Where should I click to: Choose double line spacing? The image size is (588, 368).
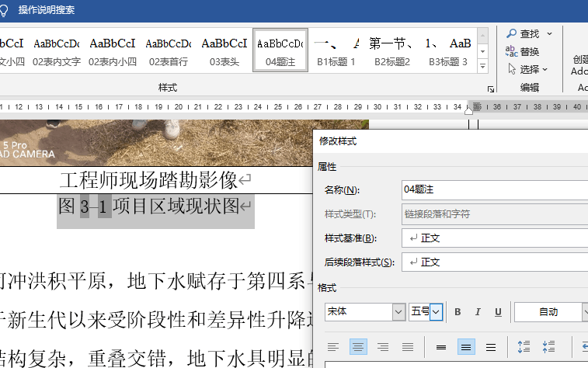pyautogui.click(x=491, y=347)
